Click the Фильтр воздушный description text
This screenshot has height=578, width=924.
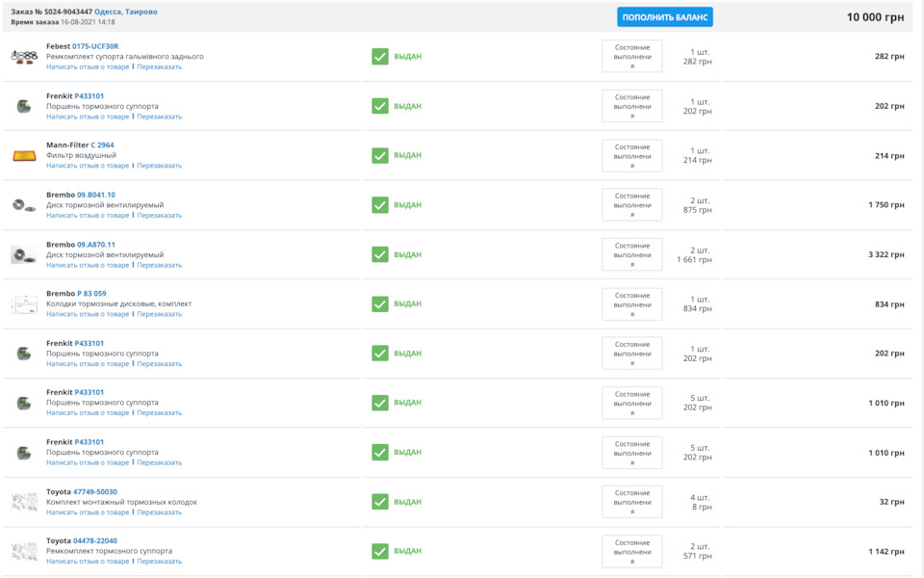[81, 156]
